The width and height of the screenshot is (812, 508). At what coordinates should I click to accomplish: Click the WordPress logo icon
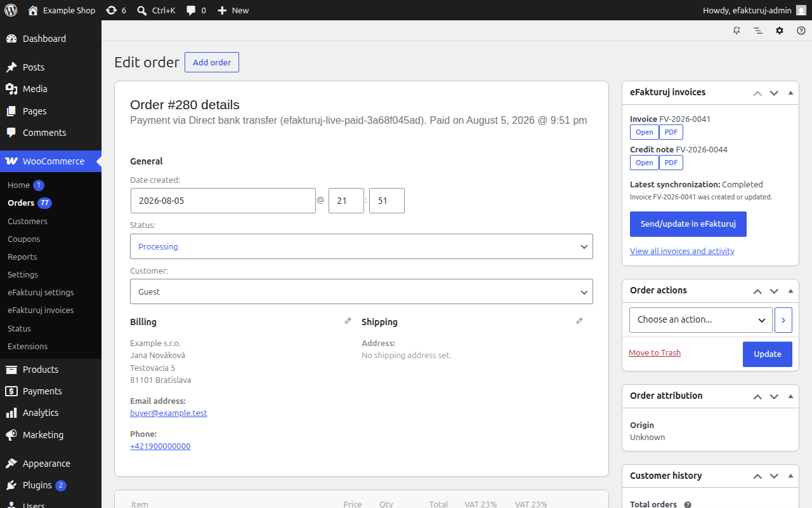(x=11, y=10)
